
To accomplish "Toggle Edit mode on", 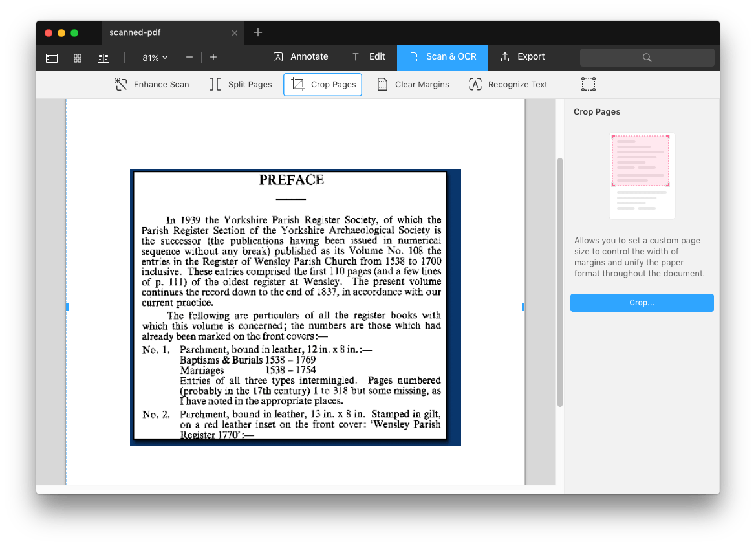I will [x=369, y=56].
